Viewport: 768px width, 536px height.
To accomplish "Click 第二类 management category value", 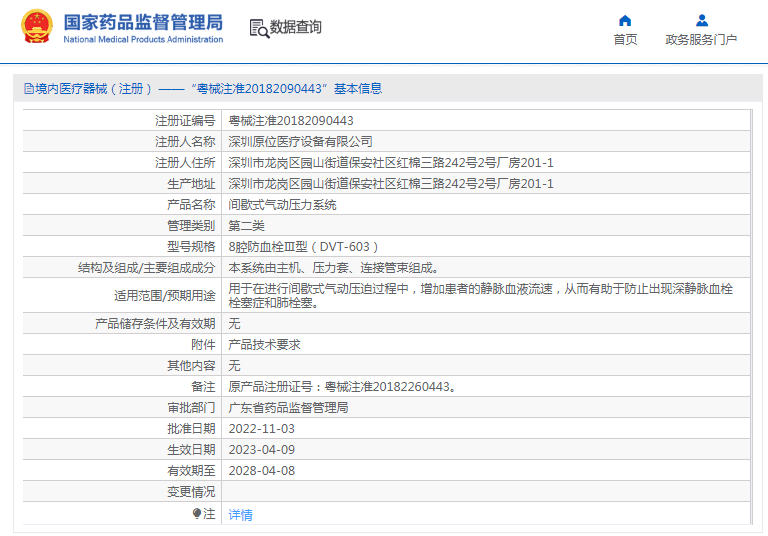I will pyautogui.click(x=246, y=226).
